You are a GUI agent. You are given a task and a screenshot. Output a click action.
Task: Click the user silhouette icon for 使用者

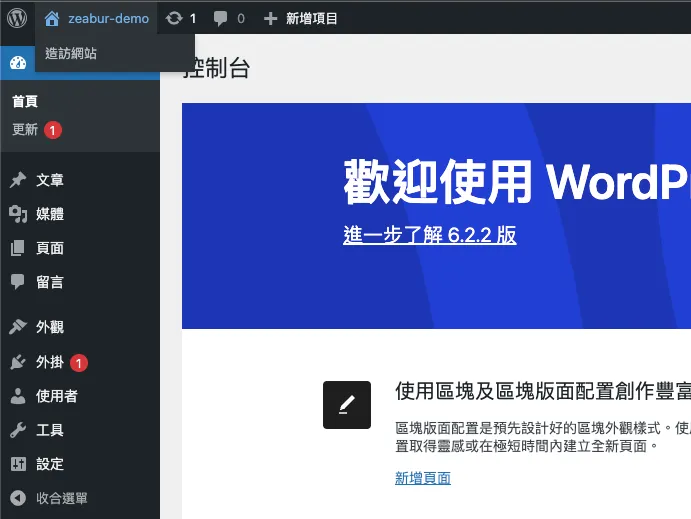click(x=18, y=396)
